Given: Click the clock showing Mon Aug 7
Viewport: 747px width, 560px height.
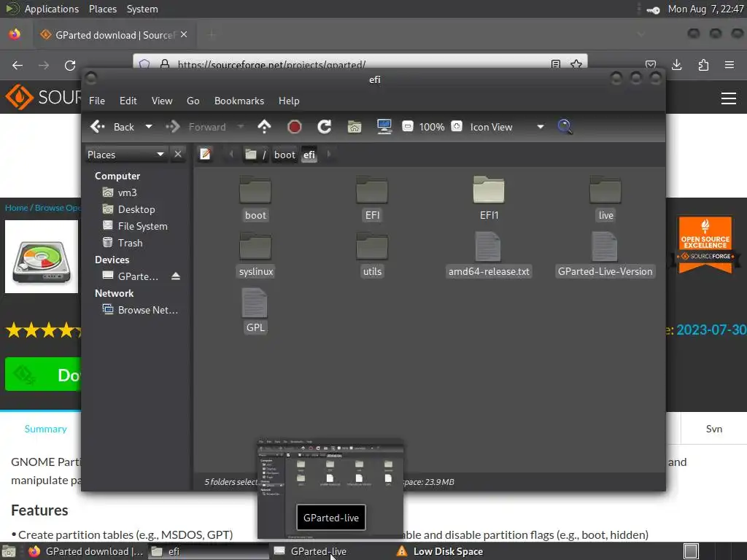Looking at the screenshot, I should point(705,9).
